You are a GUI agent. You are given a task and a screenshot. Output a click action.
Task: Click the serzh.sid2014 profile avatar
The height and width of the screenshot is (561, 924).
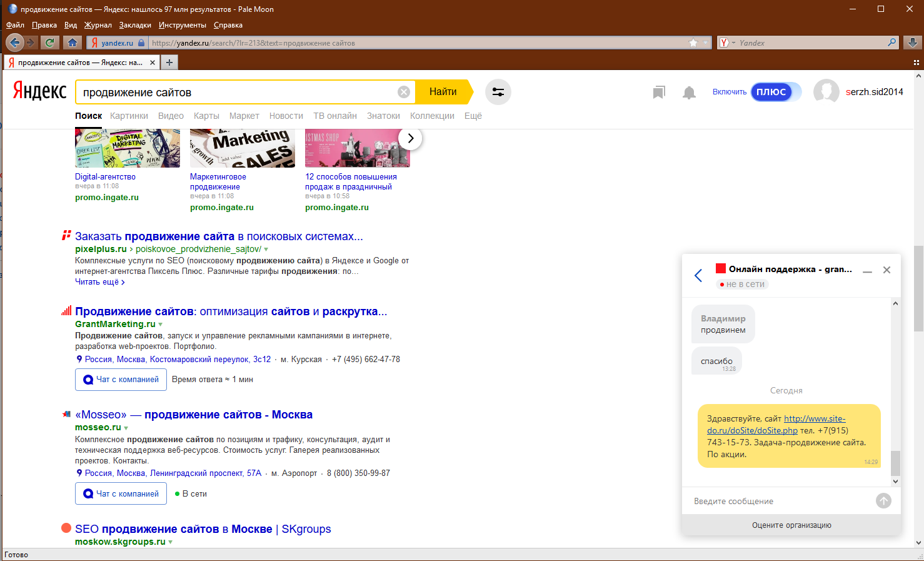click(826, 92)
